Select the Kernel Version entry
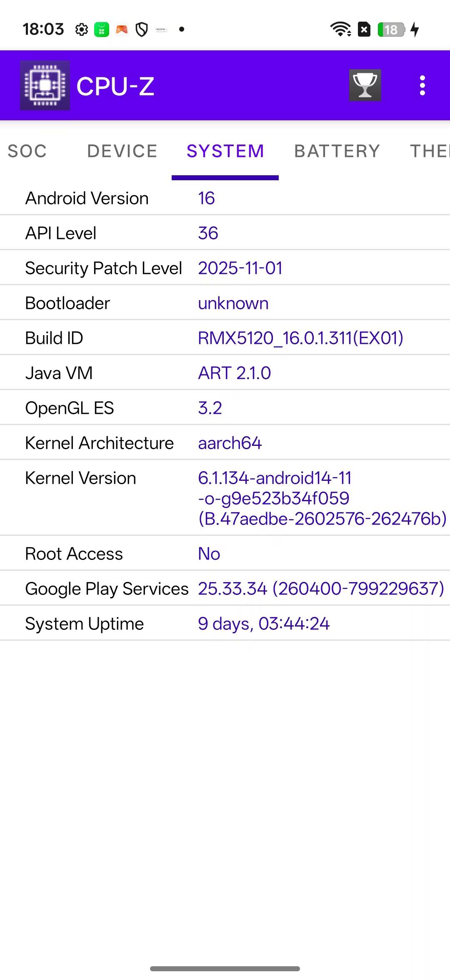Screen dimensions: 450x980 click(225, 497)
